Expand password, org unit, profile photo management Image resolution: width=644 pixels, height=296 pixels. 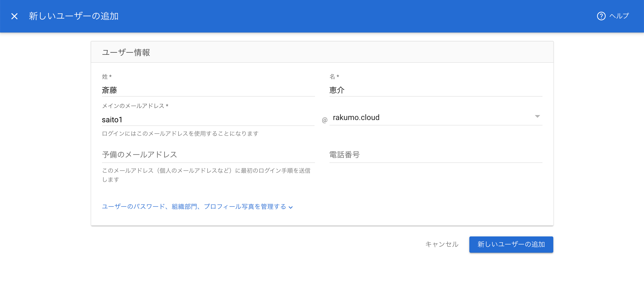point(197,206)
